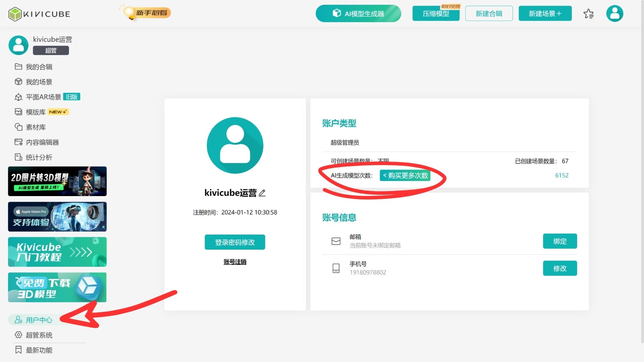644x362 pixels.
Task: Click the 模版库 image icon
Action: pyautogui.click(x=18, y=112)
